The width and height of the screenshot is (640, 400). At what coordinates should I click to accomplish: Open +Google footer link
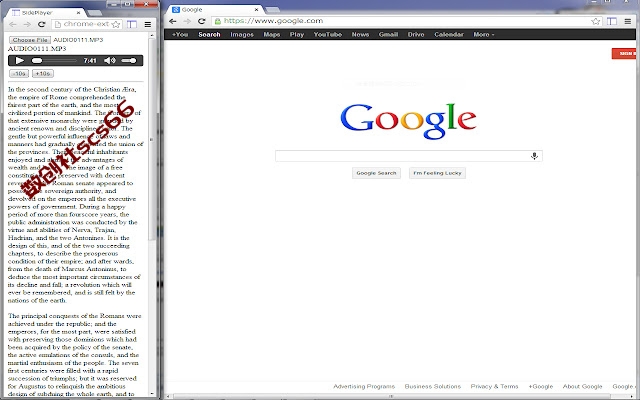click(540, 386)
